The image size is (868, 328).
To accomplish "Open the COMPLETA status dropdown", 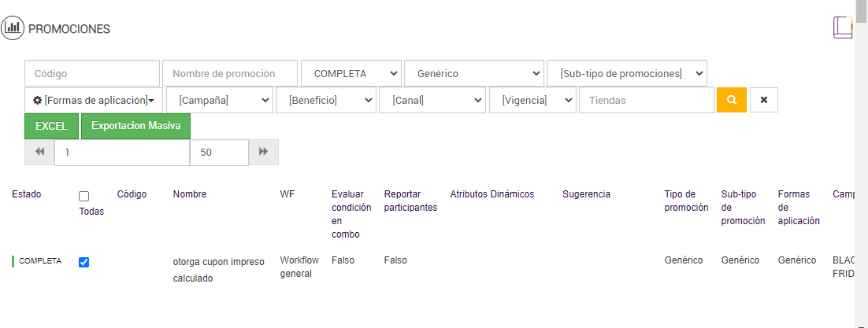I will point(351,73).
